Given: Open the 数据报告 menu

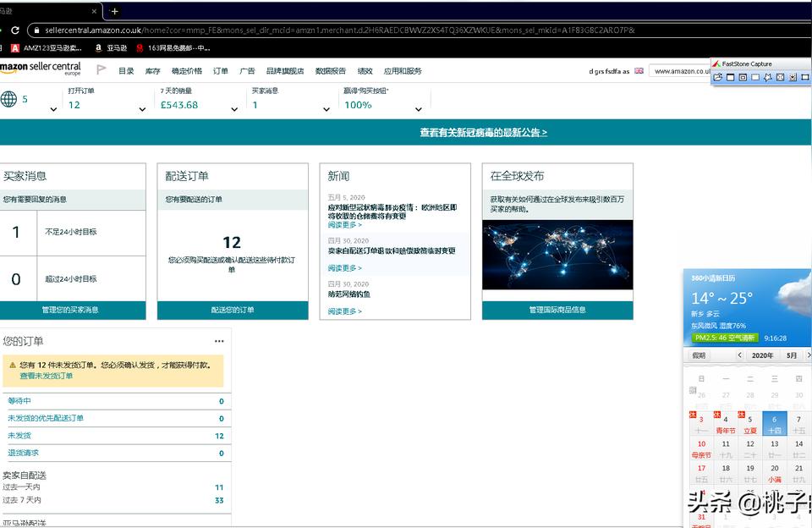Looking at the screenshot, I should (x=331, y=71).
